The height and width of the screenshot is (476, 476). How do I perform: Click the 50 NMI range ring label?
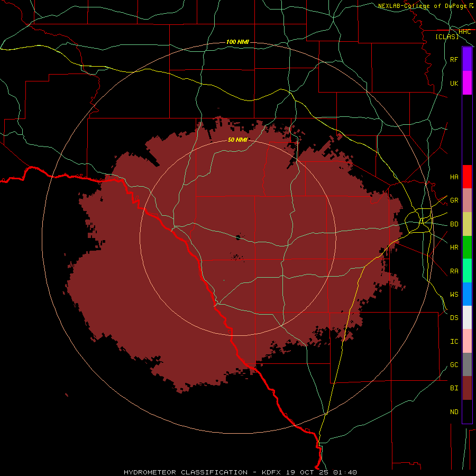point(237,140)
